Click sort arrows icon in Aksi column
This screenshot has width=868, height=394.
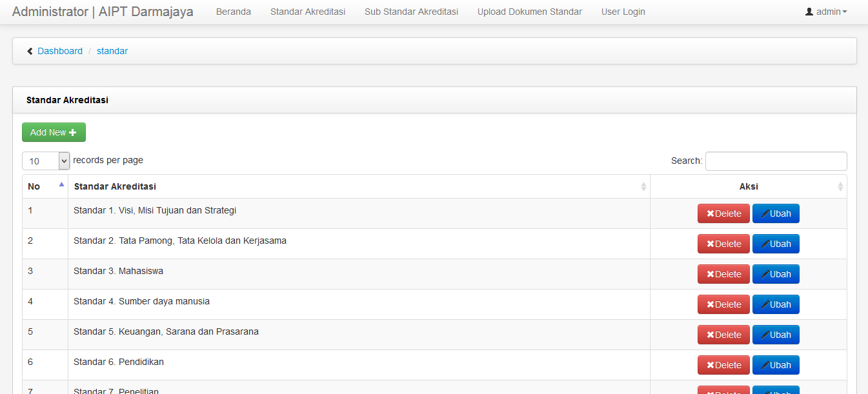pos(840,186)
